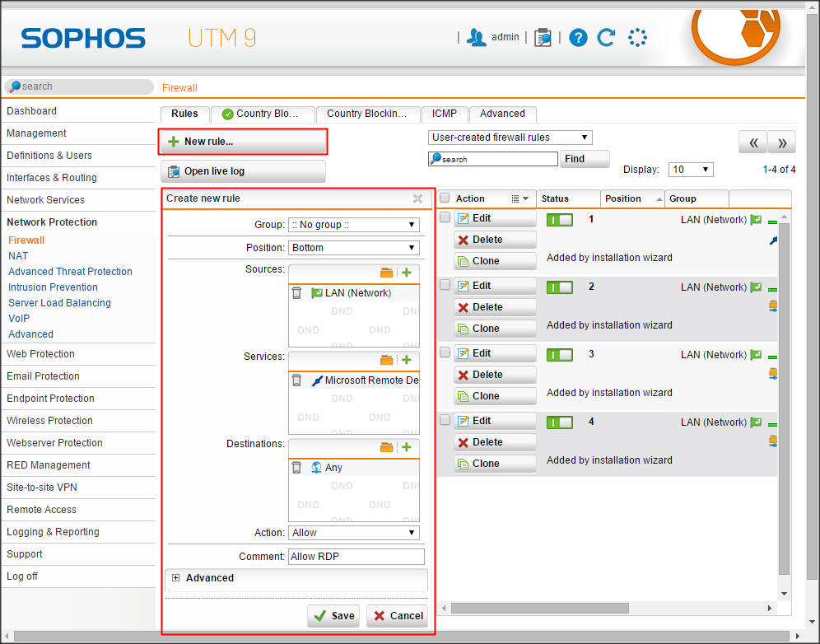Expand the Advanced section

pyautogui.click(x=176, y=578)
